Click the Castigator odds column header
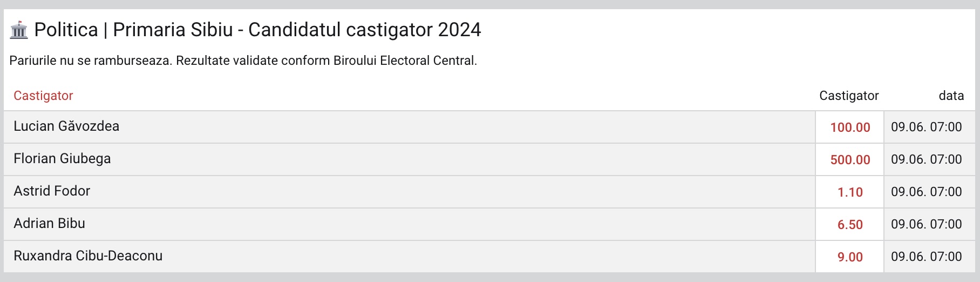 (849, 96)
